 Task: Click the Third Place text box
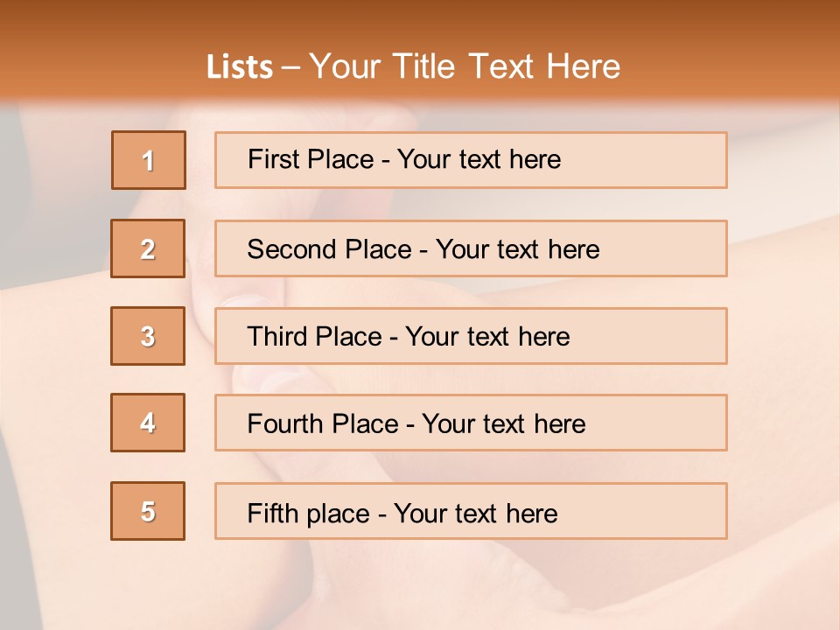tap(471, 336)
